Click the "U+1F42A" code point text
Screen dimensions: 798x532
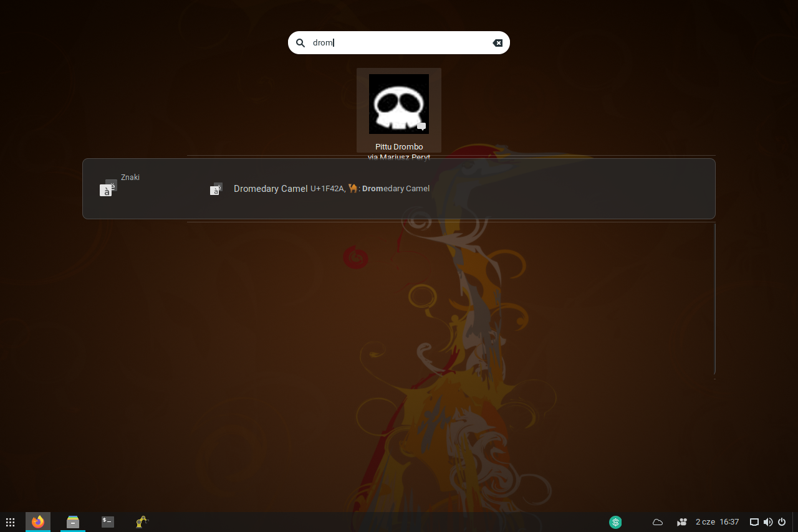click(328, 189)
